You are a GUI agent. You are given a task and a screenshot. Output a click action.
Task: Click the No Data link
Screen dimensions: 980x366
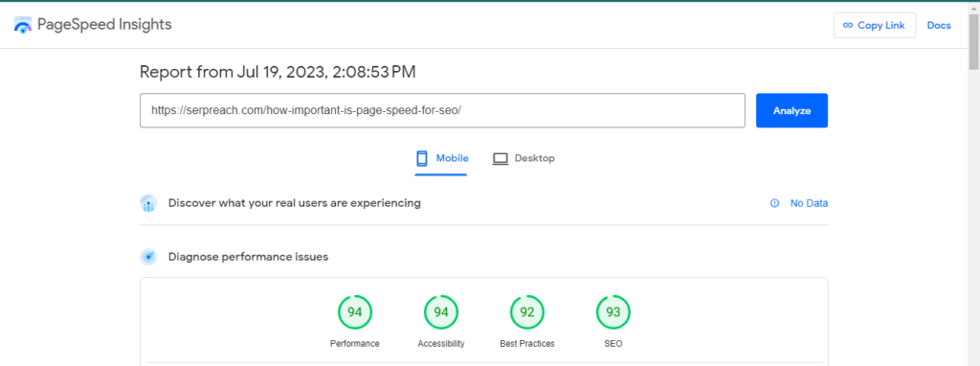[809, 203]
